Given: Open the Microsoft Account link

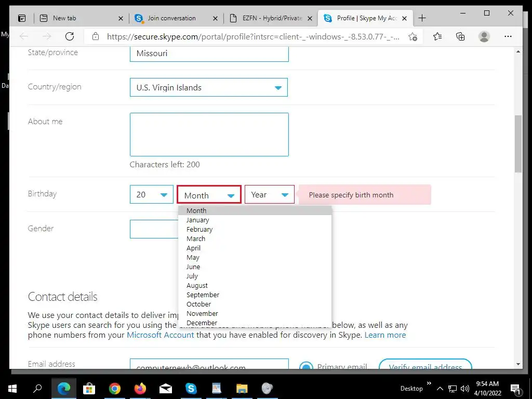Looking at the screenshot, I should [160, 335].
